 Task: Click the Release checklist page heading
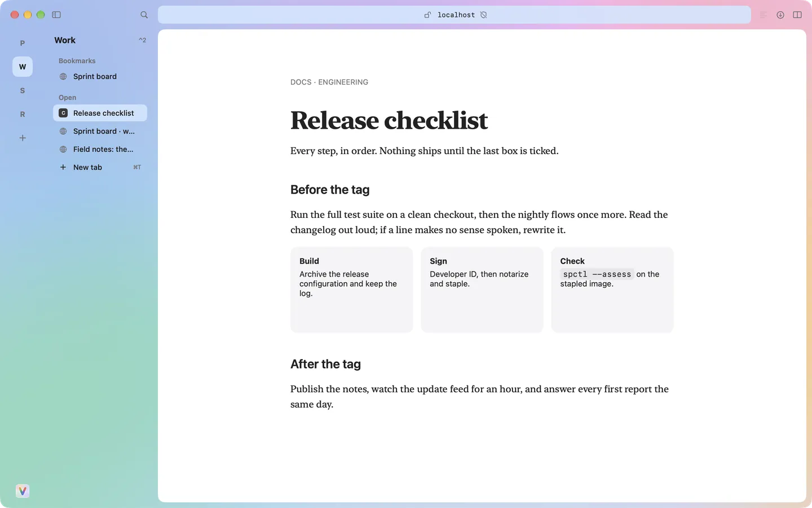click(389, 120)
